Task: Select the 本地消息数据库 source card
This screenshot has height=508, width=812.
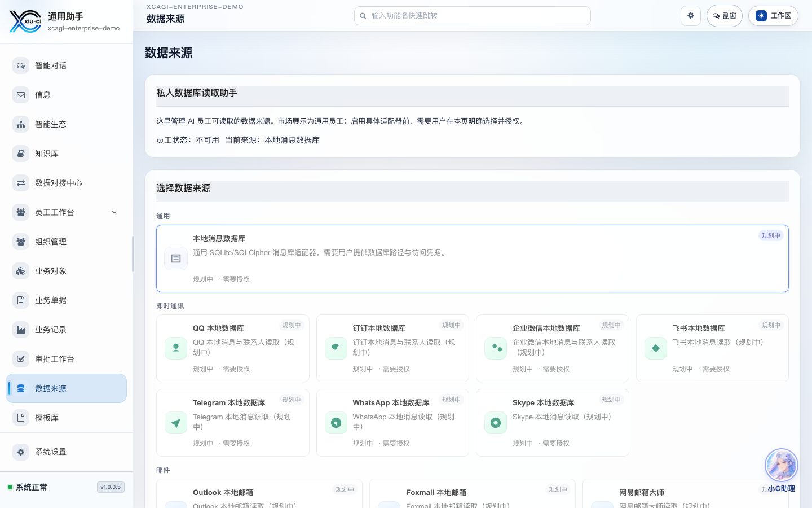Action: point(473,259)
